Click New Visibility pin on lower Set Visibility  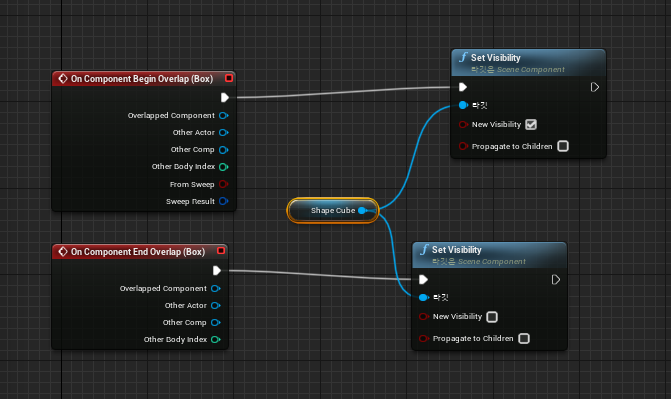[x=424, y=317]
